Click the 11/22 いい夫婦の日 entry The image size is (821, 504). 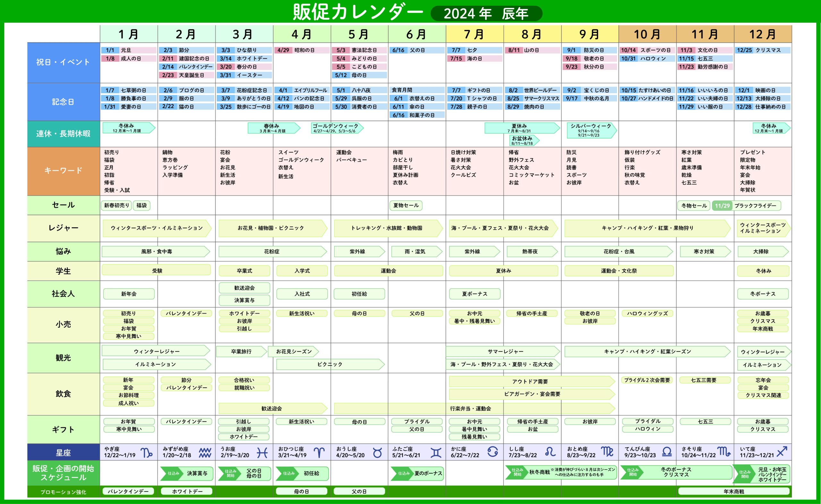705,98
